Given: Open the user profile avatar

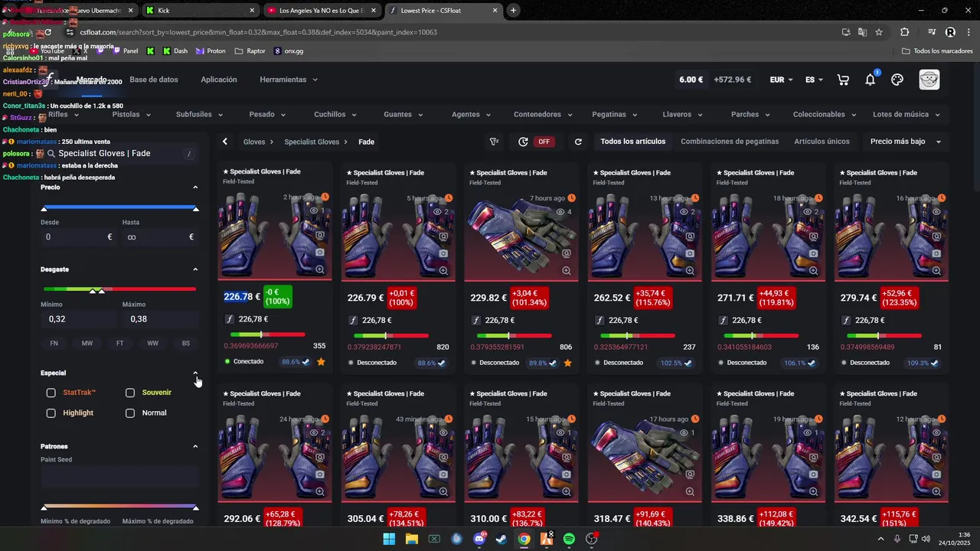Looking at the screenshot, I should point(929,80).
